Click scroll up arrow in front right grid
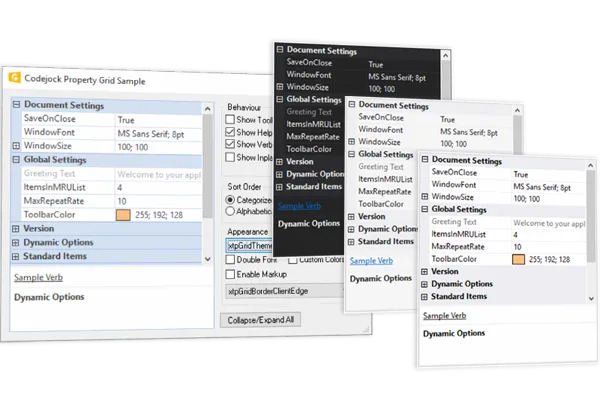Screen dimensions: 600x400 (591, 165)
